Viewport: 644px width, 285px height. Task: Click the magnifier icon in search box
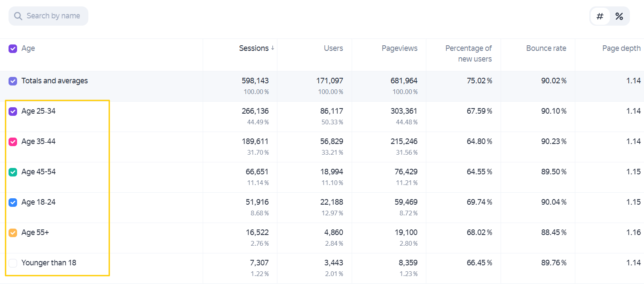[x=18, y=16]
